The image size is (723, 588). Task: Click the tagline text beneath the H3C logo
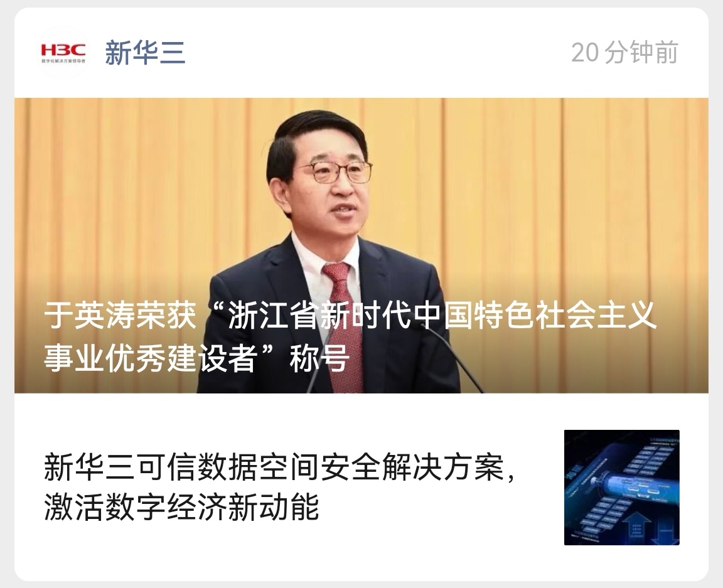pos(63,61)
